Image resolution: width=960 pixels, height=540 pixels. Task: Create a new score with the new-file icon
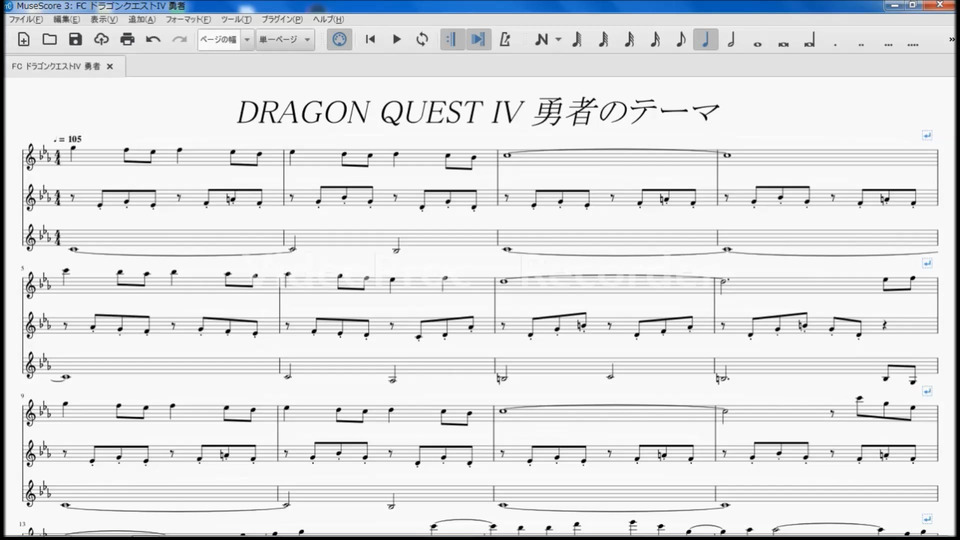23,40
